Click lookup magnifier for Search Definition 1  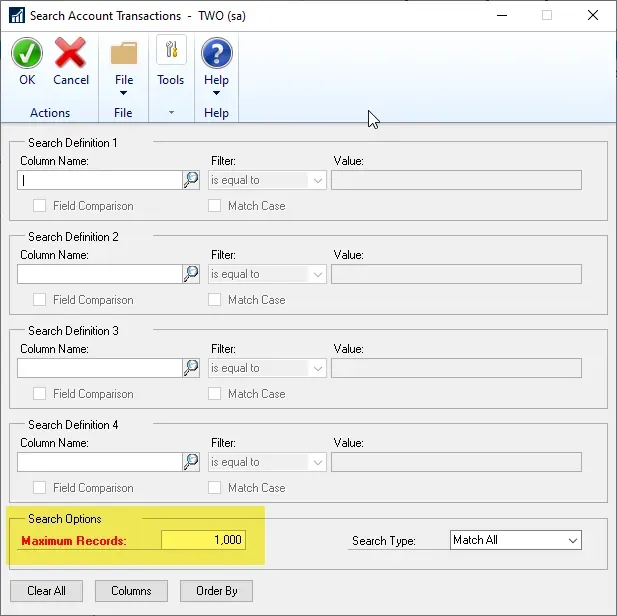pyautogui.click(x=191, y=180)
